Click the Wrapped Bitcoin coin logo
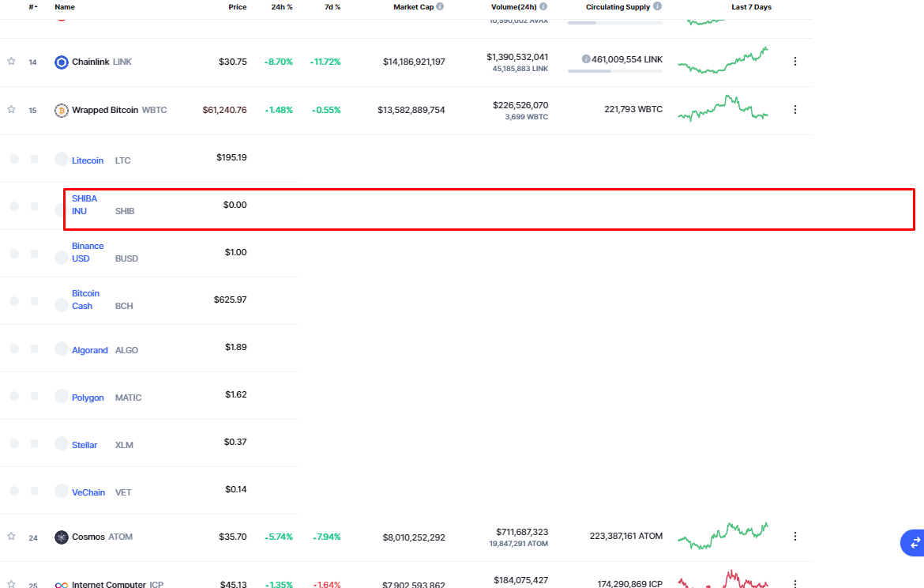The height and width of the screenshot is (588, 924). (x=62, y=111)
